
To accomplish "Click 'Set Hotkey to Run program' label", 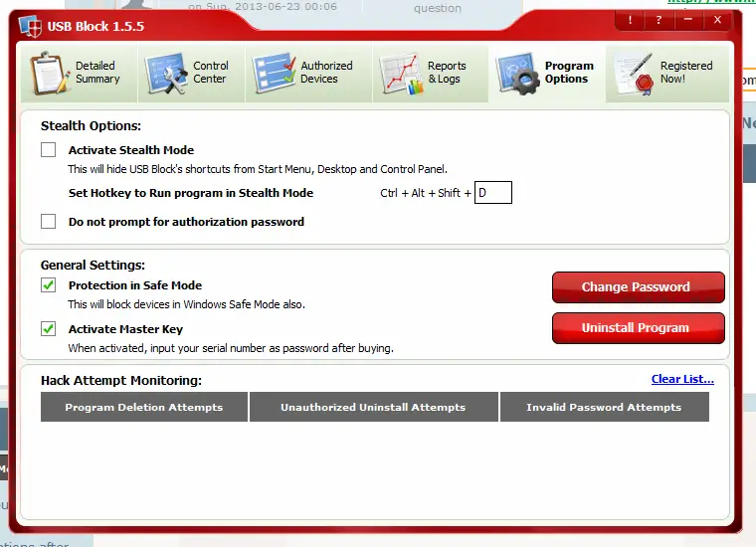I will (x=190, y=193).
